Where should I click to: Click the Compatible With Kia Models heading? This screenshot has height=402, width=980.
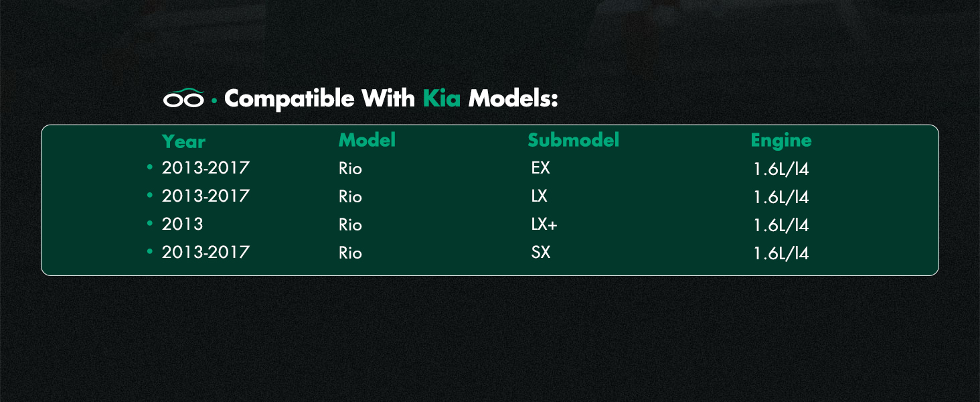pyautogui.click(x=391, y=98)
